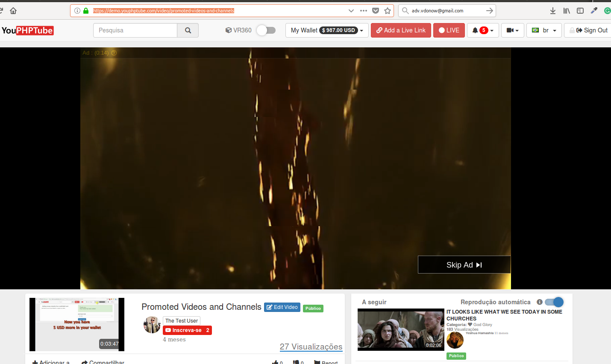The width and height of the screenshot is (611, 364).
Task: Click the Promoted Videos thumbnail with 0:03:47
Action: pyautogui.click(x=77, y=324)
